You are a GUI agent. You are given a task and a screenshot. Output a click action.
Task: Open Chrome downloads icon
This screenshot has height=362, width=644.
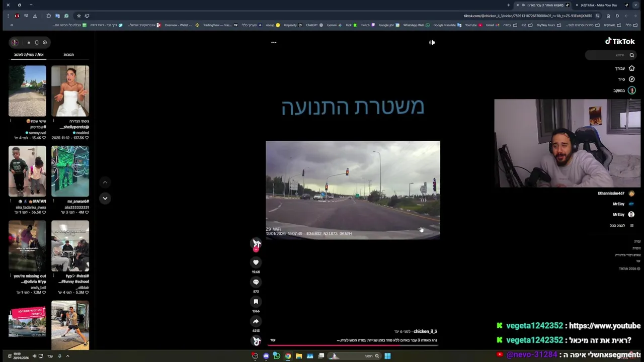pos(35,16)
